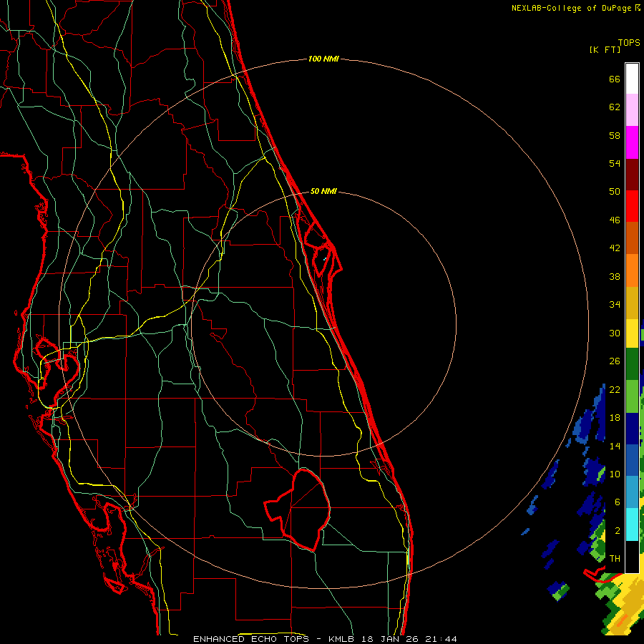
Task: Select the 50 value on the legend
Action: point(615,191)
